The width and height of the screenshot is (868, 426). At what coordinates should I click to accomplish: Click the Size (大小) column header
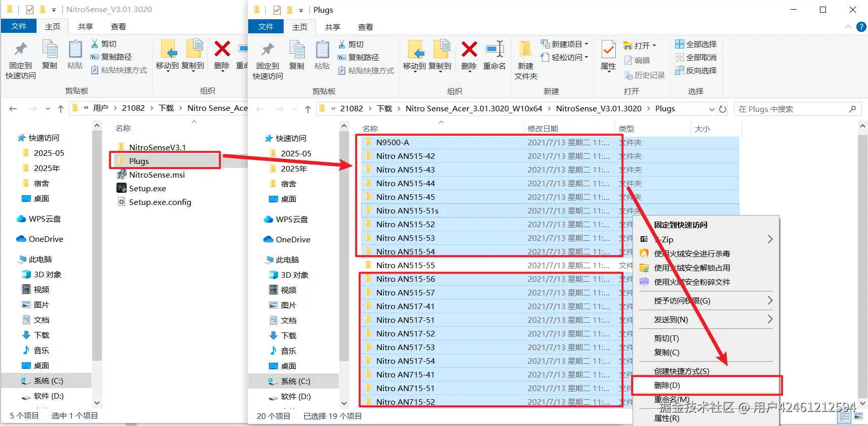click(715, 129)
